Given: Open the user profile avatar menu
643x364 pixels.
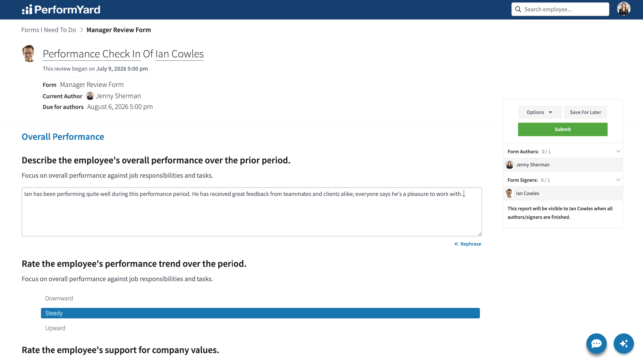Looking at the screenshot, I should [623, 9].
